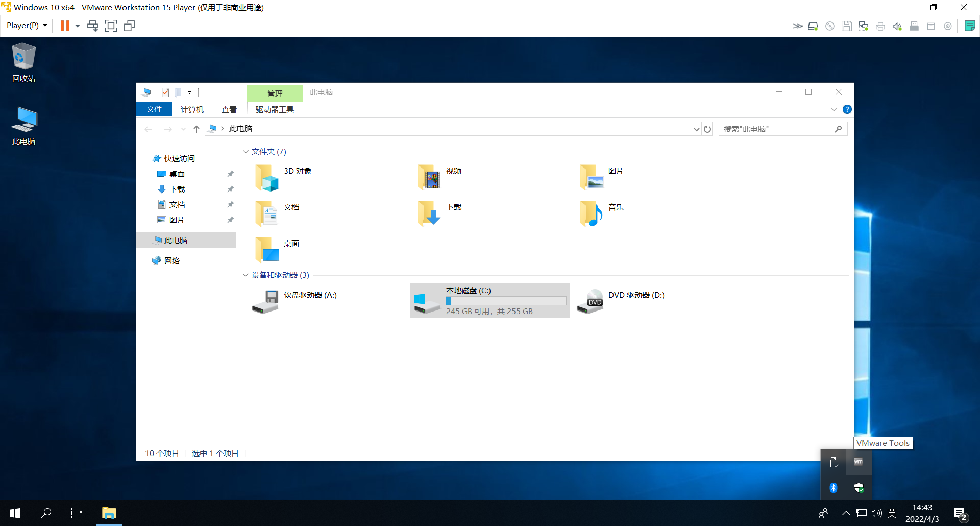Refresh the 此电脑 view
The width and height of the screenshot is (980, 526).
coord(707,129)
